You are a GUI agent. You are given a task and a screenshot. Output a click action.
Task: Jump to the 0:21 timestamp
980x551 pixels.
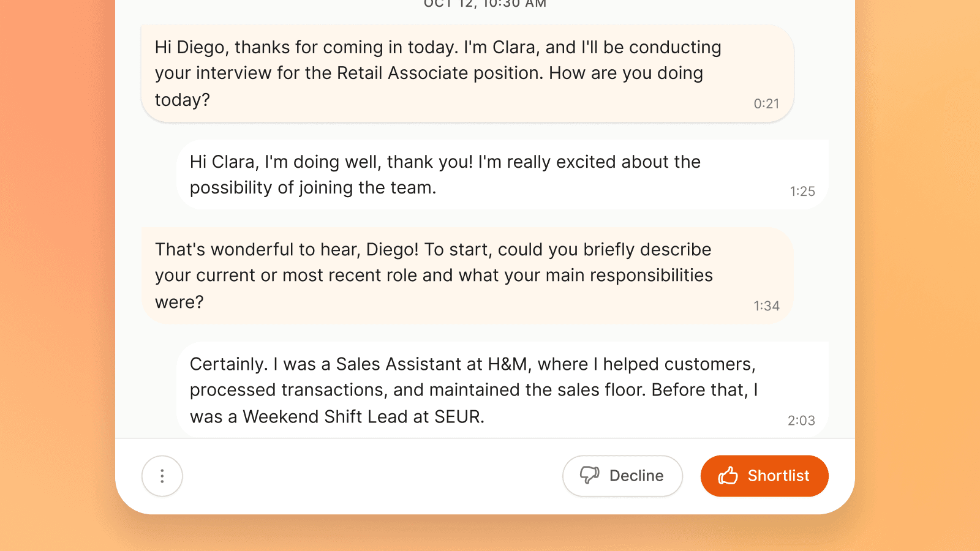[766, 104]
